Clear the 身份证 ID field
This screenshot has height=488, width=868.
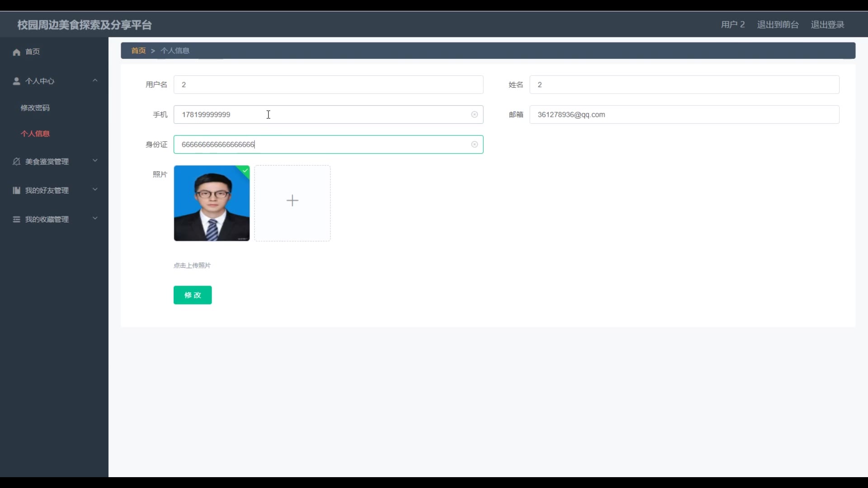tap(474, 144)
